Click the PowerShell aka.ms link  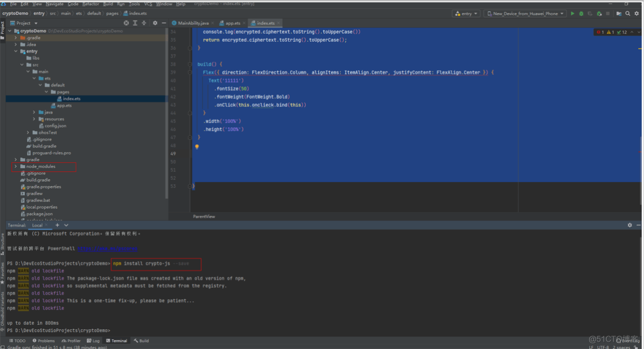(x=107, y=249)
